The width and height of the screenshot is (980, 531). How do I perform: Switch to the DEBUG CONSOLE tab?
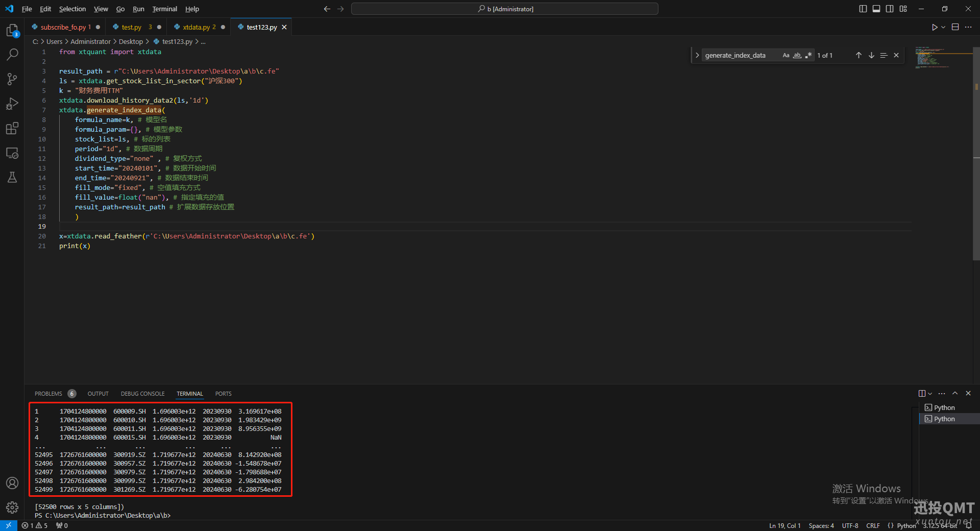click(x=142, y=394)
